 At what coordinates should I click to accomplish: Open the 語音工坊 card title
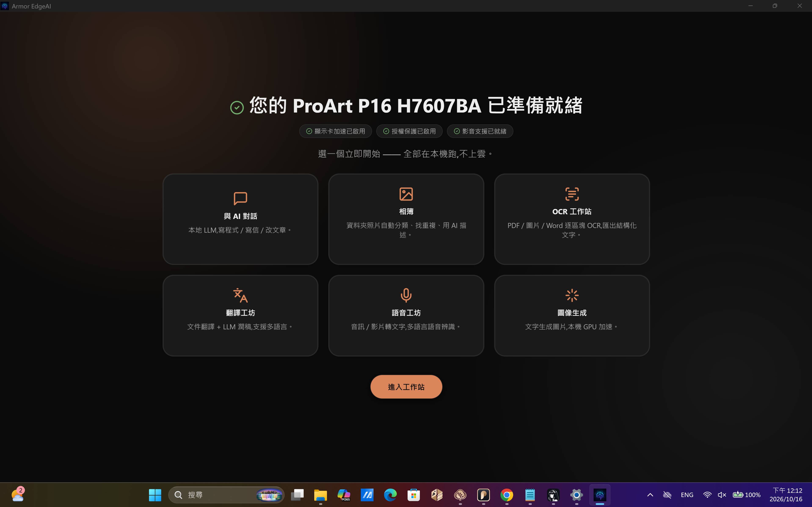(406, 313)
